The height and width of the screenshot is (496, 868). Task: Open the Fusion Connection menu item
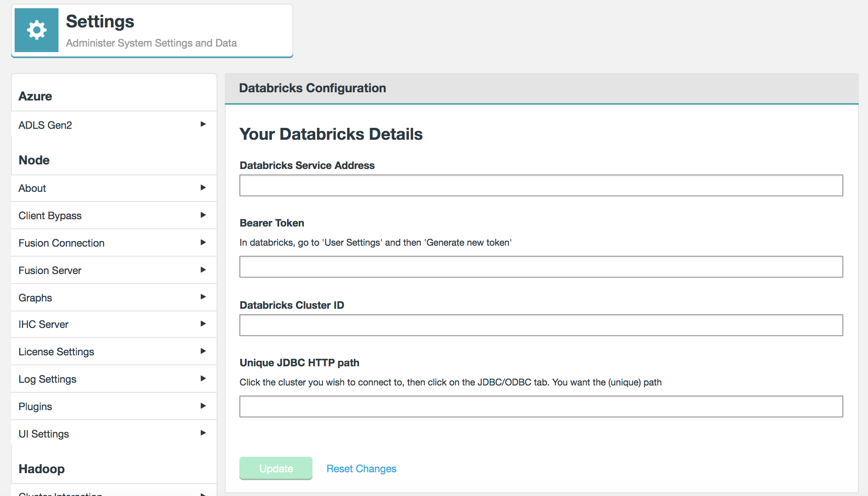tap(62, 243)
